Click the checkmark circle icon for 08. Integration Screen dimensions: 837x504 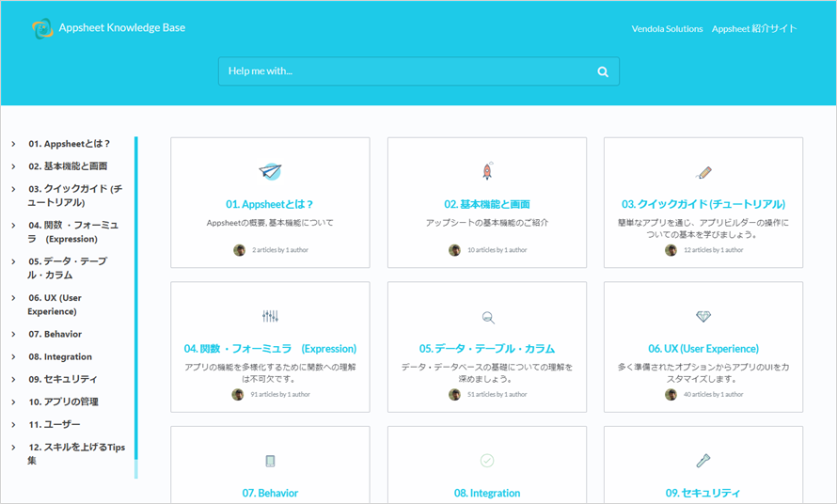click(487, 460)
